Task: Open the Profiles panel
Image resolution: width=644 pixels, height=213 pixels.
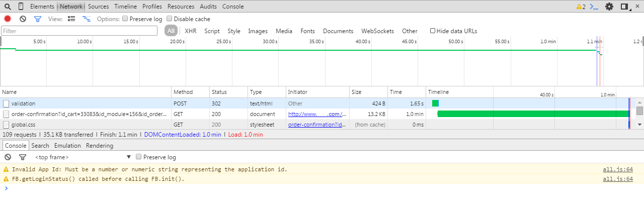Action: [x=152, y=7]
